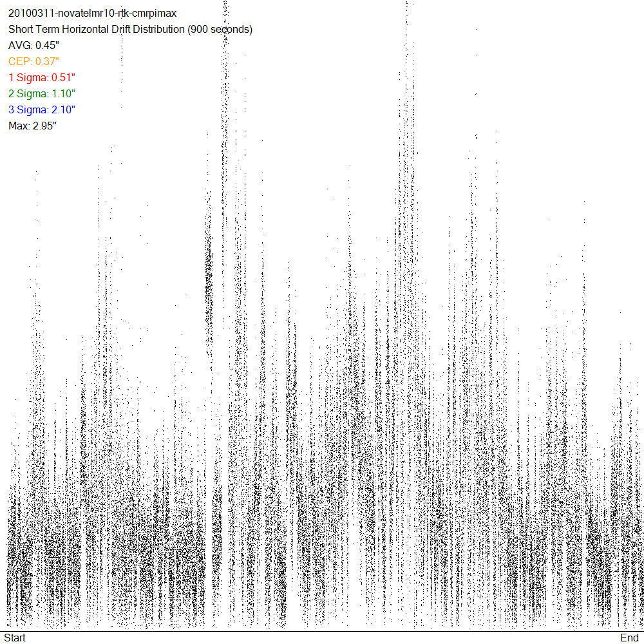Image resolution: width=644 pixels, height=644 pixels.
Task: Click the title text 20100311-novatelmr10-rtk-cmrpimax
Action: (92, 14)
